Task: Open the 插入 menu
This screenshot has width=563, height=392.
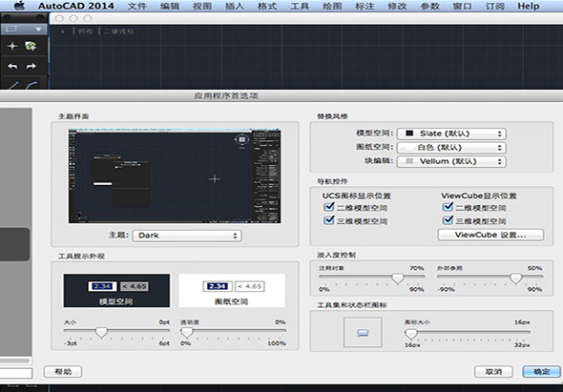Action: pyautogui.click(x=235, y=6)
